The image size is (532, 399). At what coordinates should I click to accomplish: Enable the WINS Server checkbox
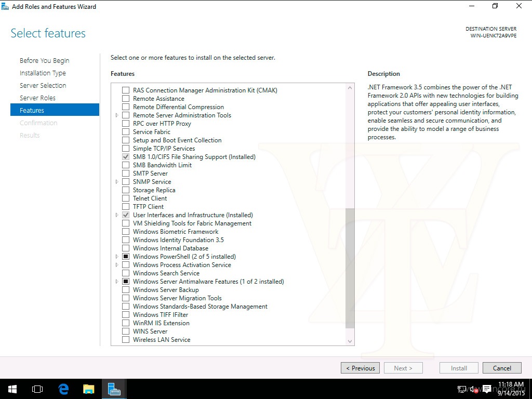pos(126,331)
